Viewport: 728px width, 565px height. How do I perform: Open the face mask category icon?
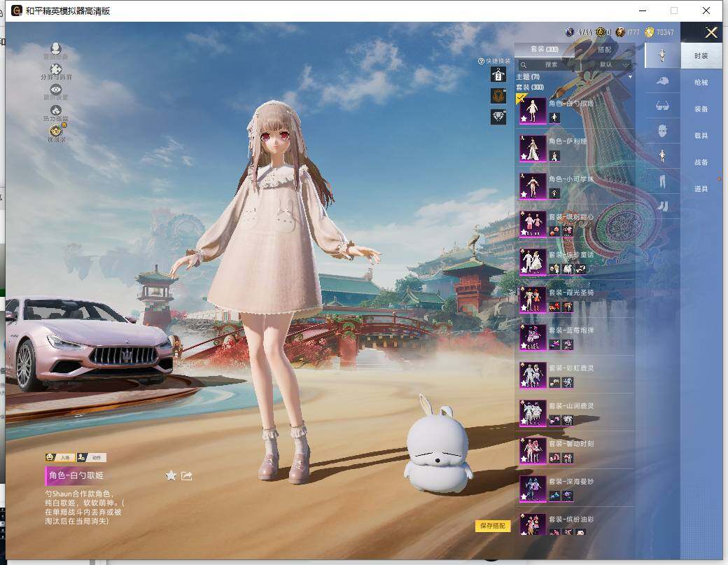coord(662,130)
